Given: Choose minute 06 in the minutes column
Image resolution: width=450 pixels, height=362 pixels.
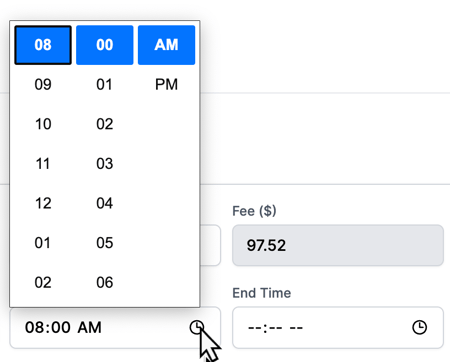Looking at the screenshot, I should 105,283.
